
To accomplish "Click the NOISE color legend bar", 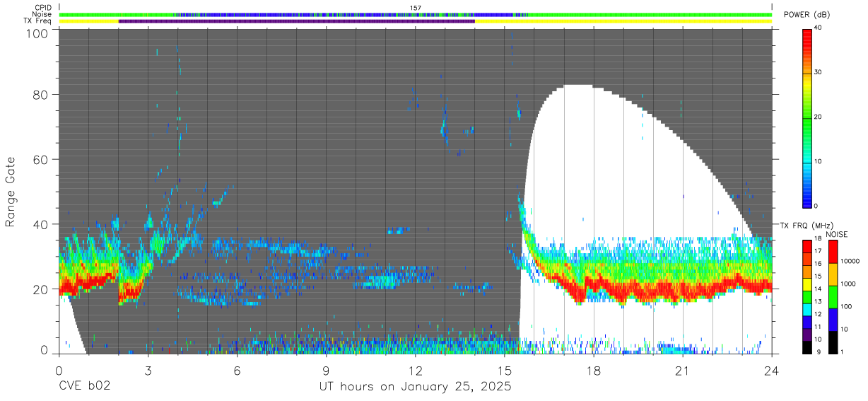I will (x=833, y=297).
